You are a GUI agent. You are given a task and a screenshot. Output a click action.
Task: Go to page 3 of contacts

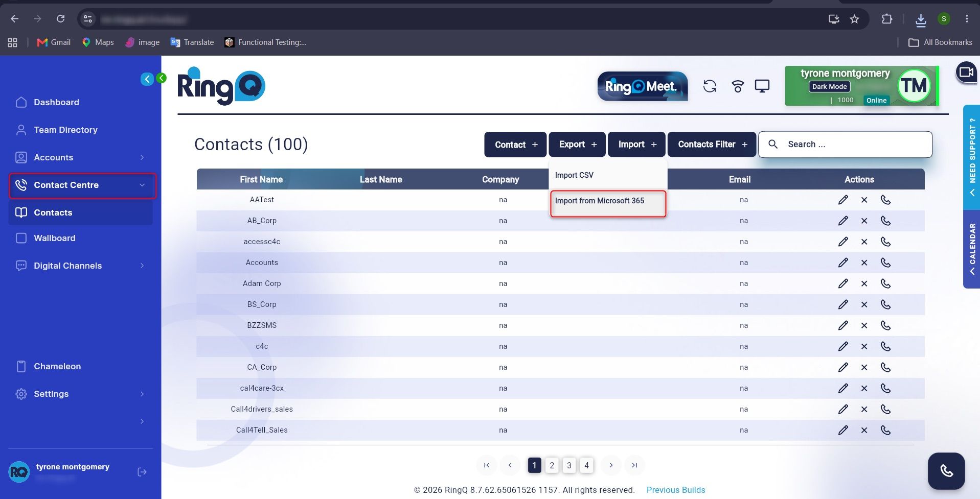[x=569, y=465]
